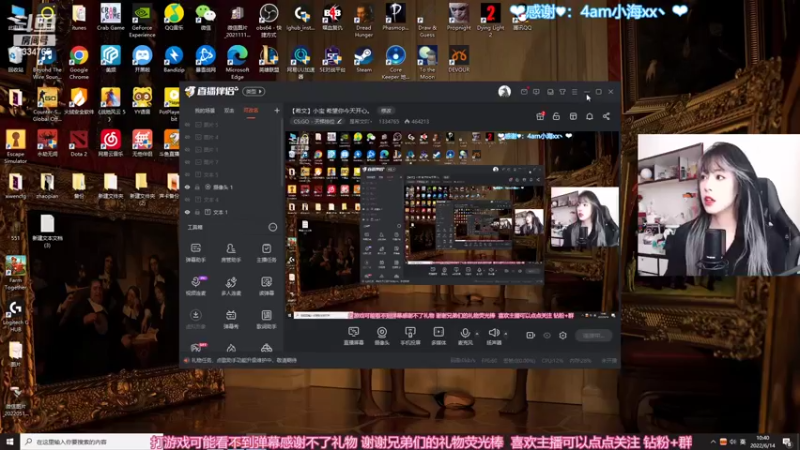Image resolution: width=800 pixels, height=450 pixels.
Task: Toggle visibility of 图片 5 source
Action: coord(187,124)
